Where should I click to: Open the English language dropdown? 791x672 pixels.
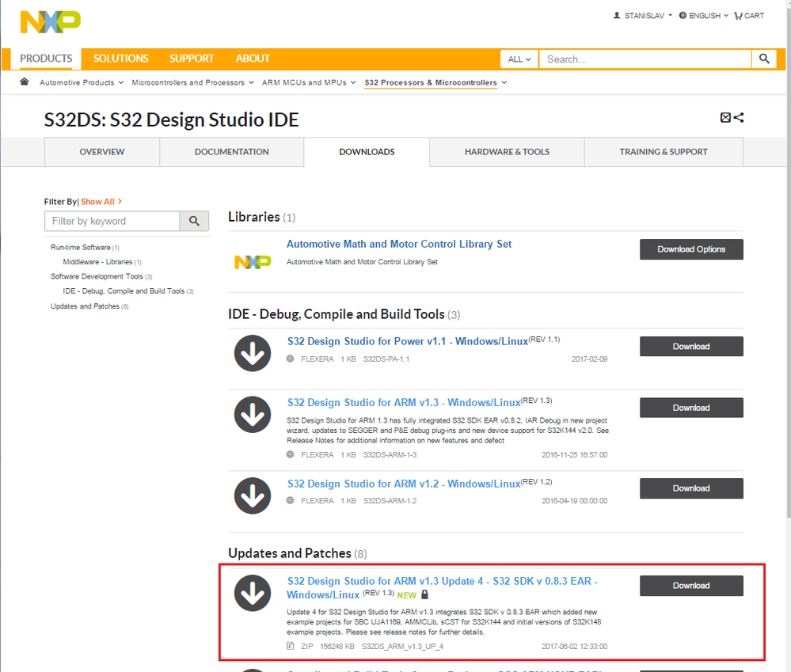tap(704, 15)
